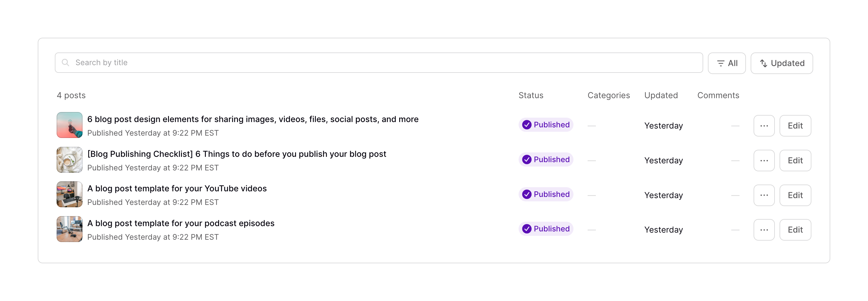Image resolution: width=868 pixels, height=301 pixels.
Task: Open the YouTube videos post title
Action: pos(177,188)
